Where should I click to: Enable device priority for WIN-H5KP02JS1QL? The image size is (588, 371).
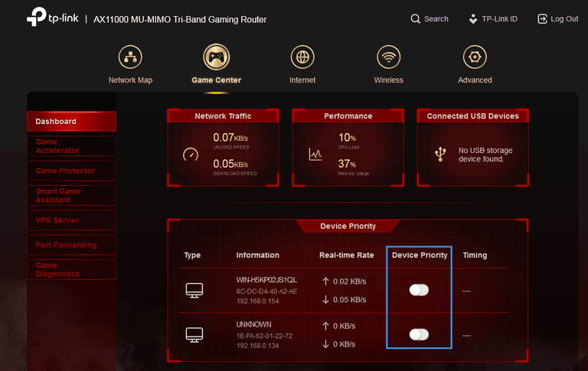(x=419, y=290)
